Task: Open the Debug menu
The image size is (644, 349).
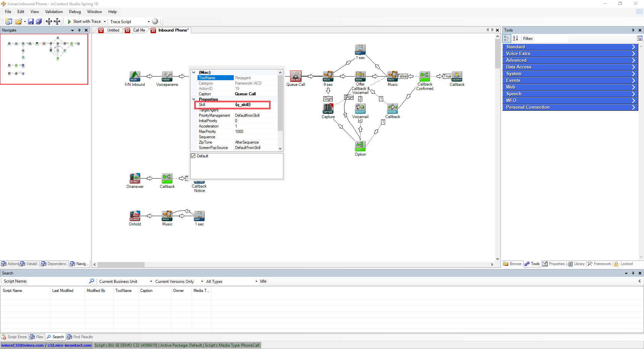Action: pyautogui.click(x=75, y=12)
